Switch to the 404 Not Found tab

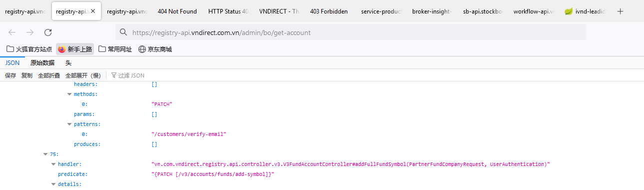[177, 11]
